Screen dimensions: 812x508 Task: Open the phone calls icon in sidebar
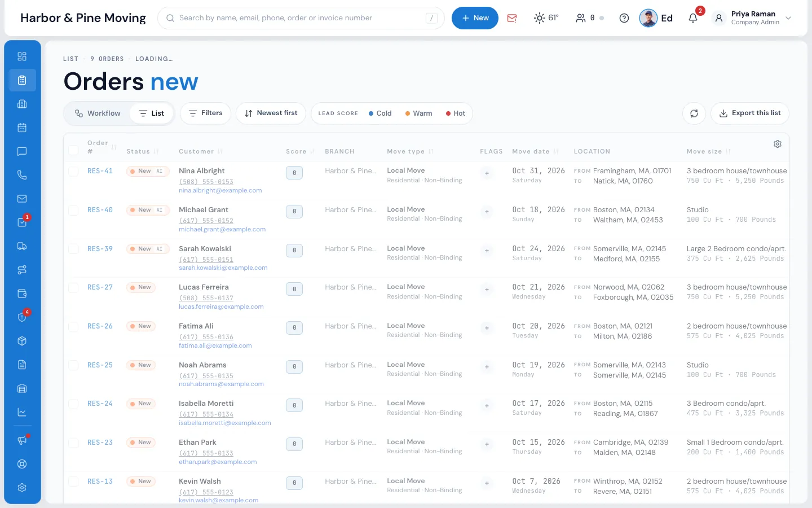click(x=22, y=175)
